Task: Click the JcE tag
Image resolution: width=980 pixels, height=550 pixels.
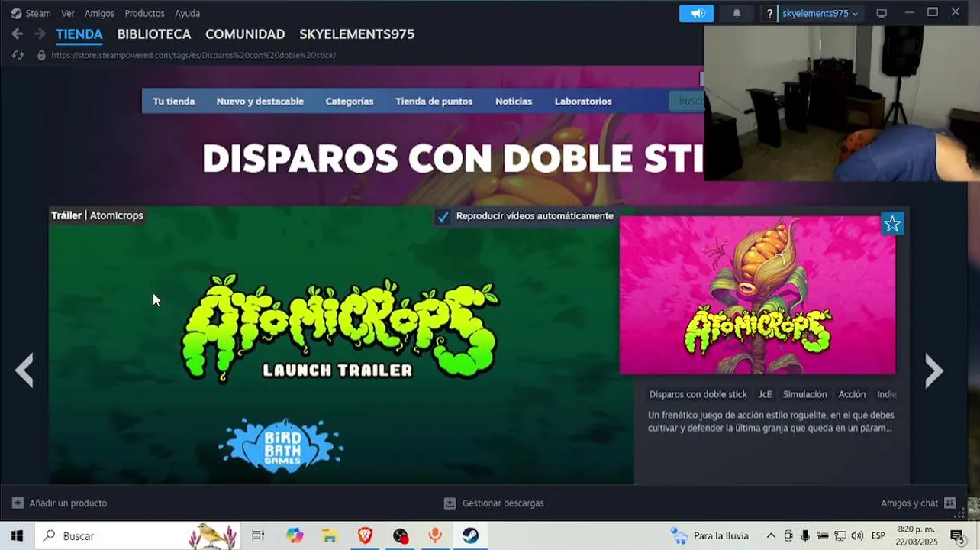Action: 765,394
